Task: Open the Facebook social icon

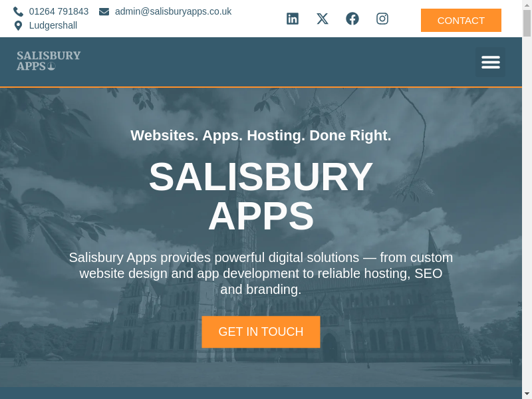Action: (352, 19)
